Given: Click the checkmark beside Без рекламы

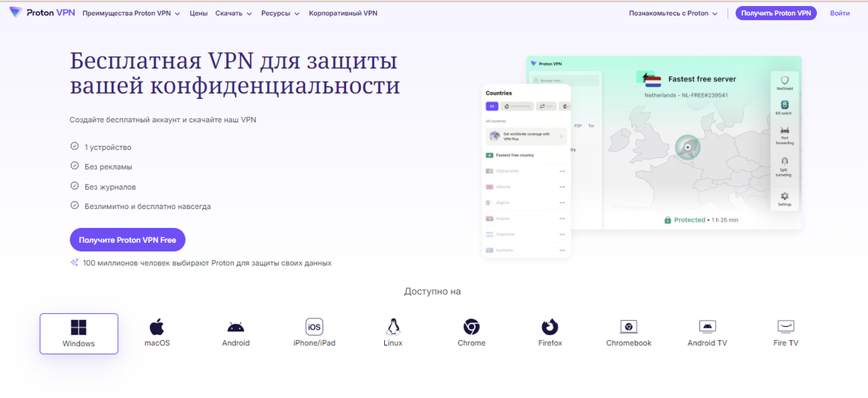Looking at the screenshot, I should point(74,166).
